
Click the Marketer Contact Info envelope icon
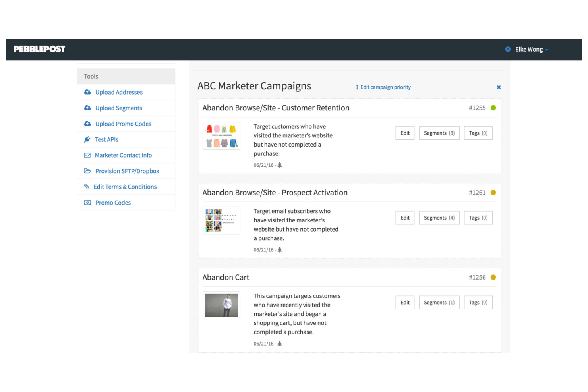coord(87,155)
